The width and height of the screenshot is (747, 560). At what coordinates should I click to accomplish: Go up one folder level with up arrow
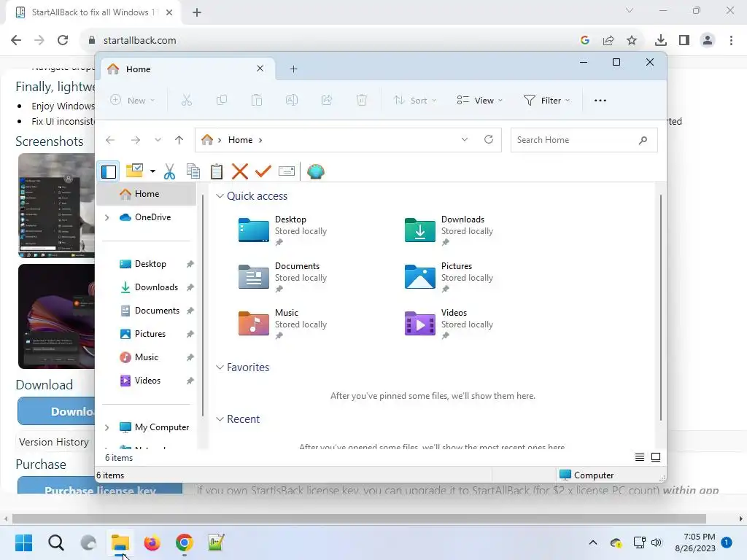coord(179,140)
